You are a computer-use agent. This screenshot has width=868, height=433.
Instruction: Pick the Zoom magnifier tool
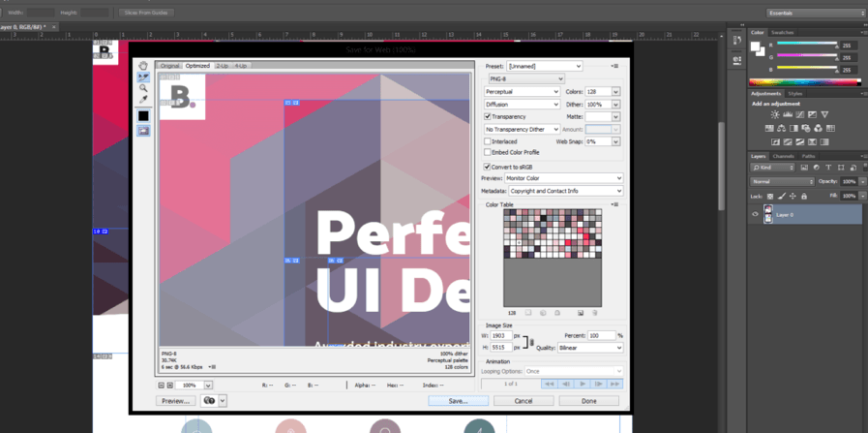143,88
